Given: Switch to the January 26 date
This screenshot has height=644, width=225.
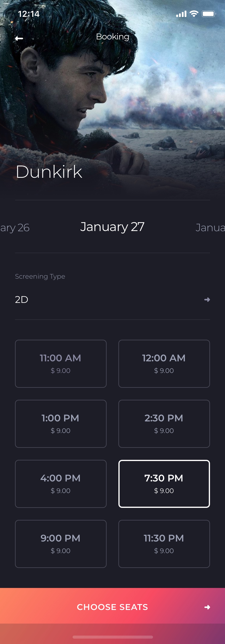Looking at the screenshot, I should coord(15,228).
